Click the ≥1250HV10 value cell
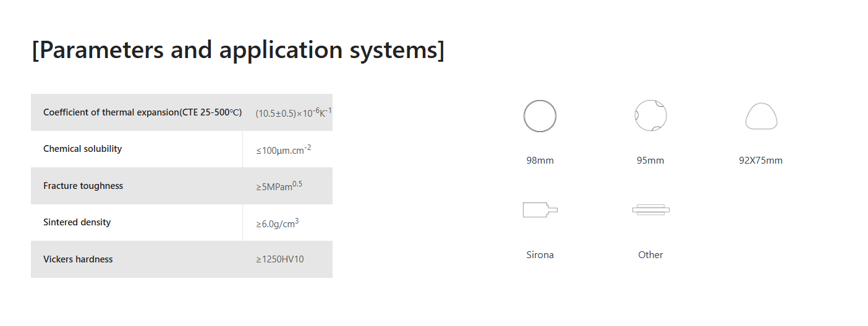868x326 pixels. click(280, 259)
